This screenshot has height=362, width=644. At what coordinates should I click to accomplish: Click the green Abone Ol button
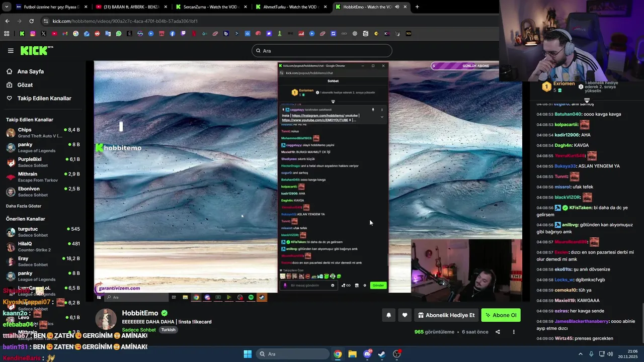501,315
